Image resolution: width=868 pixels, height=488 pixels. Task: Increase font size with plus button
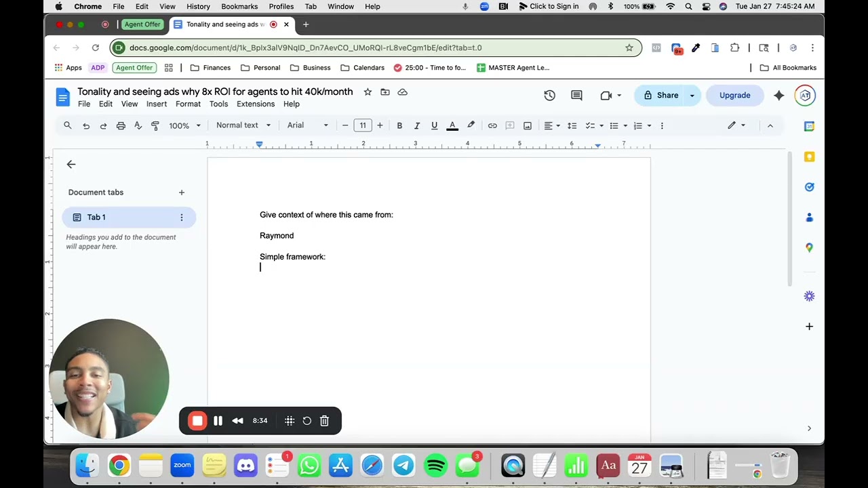(380, 125)
